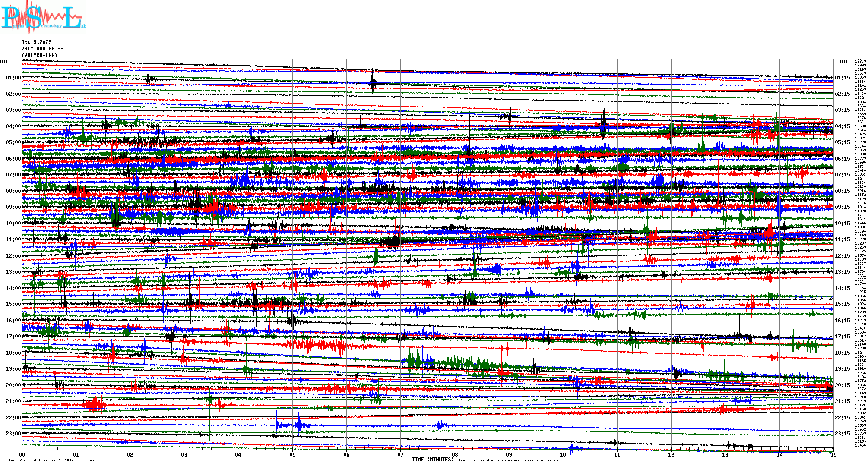
Task: Click the 04:15 time label on right
Action: [x=842, y=126]
